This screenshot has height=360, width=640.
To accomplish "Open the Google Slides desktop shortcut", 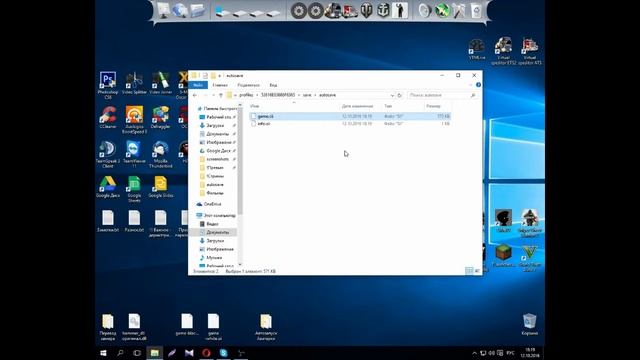I will pos(160,187).
